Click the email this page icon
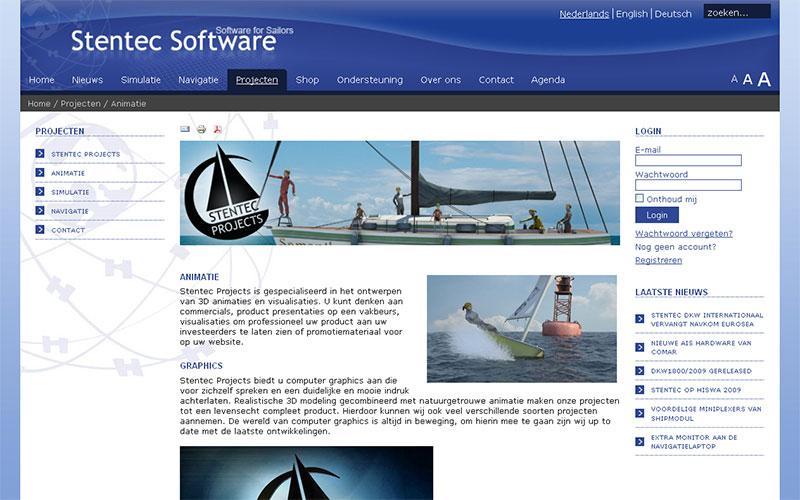 click(x=185, y=129)
